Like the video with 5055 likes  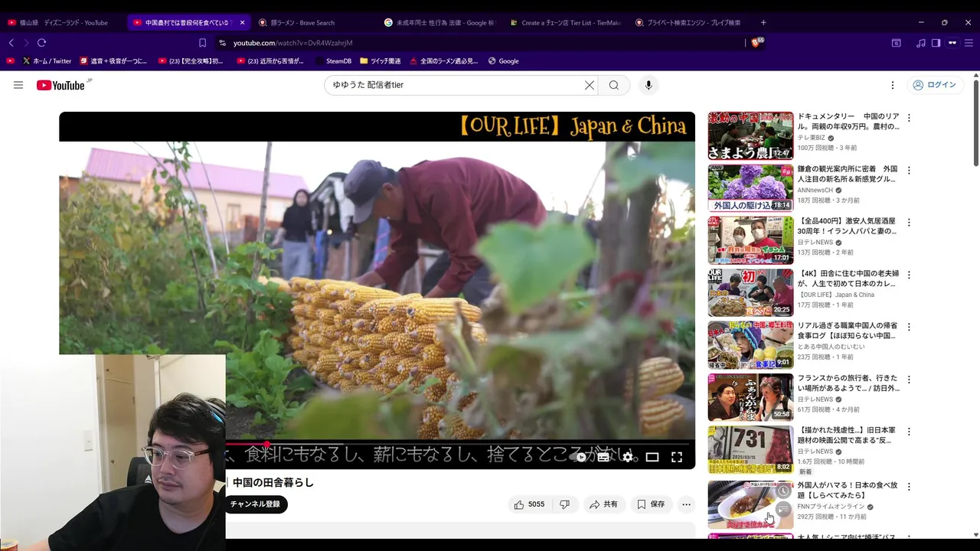coord(529,504)
